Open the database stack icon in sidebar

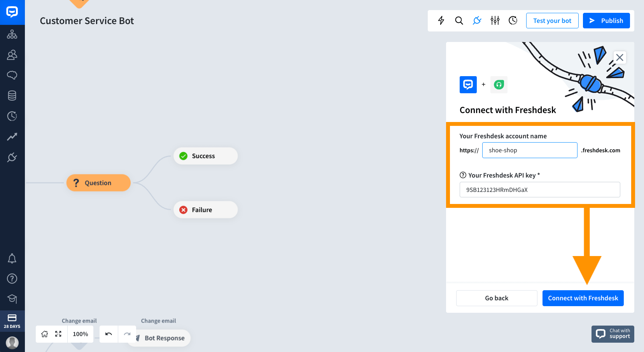(x=12, y=96)
